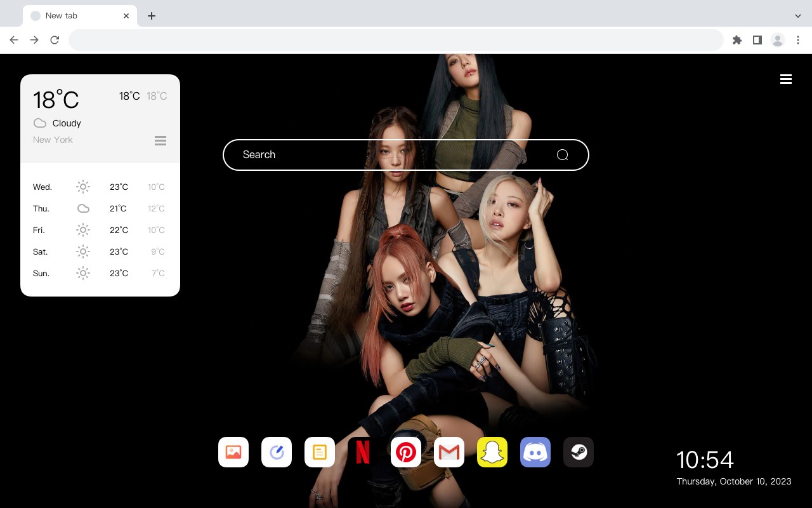This screenshot has width=812, height=508.
Task: Select the Thu. forecast day label
Action: [41, 208]
